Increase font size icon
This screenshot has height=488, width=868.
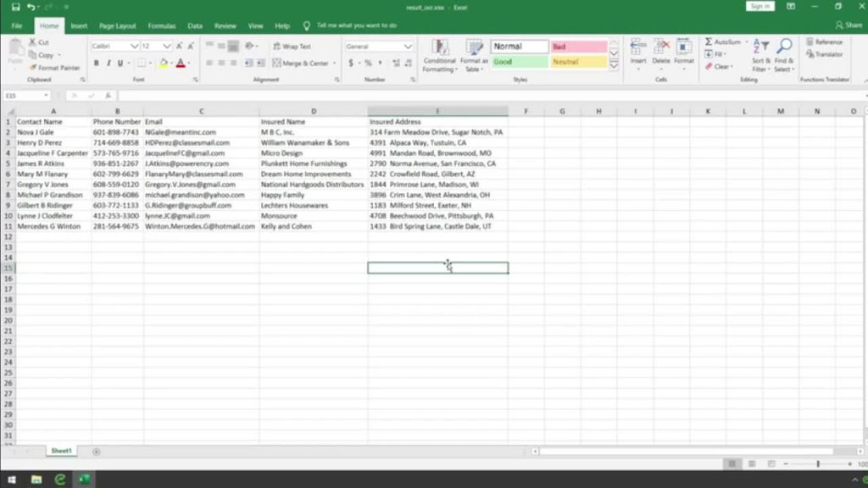180,47
